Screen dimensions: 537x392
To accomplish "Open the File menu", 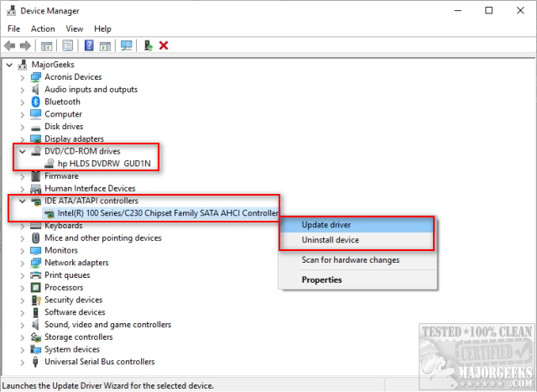I will click(x=13, y=29).
